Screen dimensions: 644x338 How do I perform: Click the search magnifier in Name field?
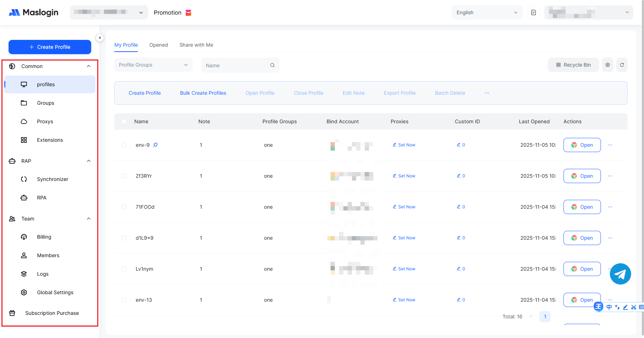(272, 65)
